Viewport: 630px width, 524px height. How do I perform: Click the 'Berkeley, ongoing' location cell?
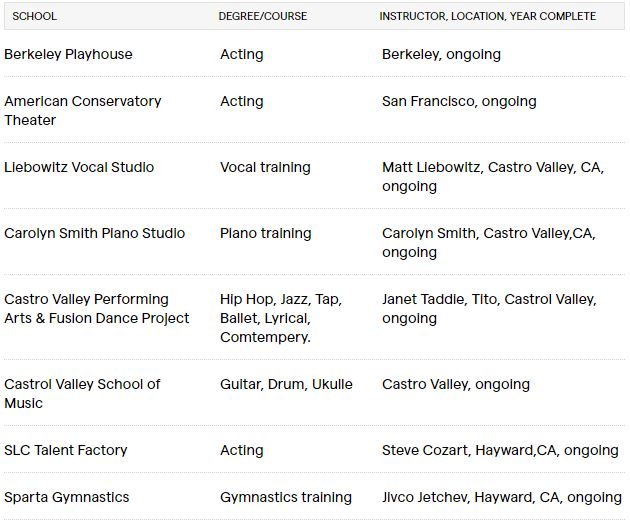pyautogui.click(x=441, y=54)
